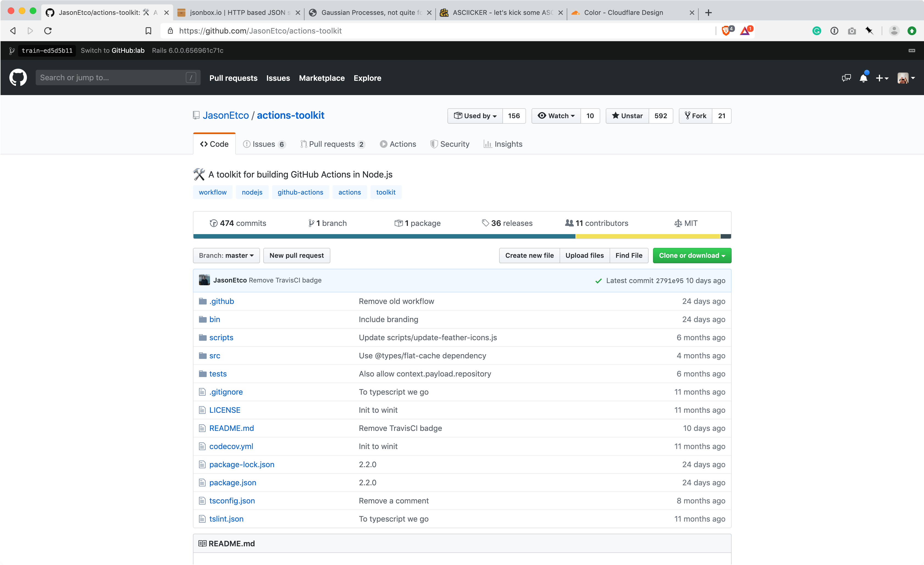Open the package.json file link
The height and width of the screenshot is (565, 924).
coord(233,483)
